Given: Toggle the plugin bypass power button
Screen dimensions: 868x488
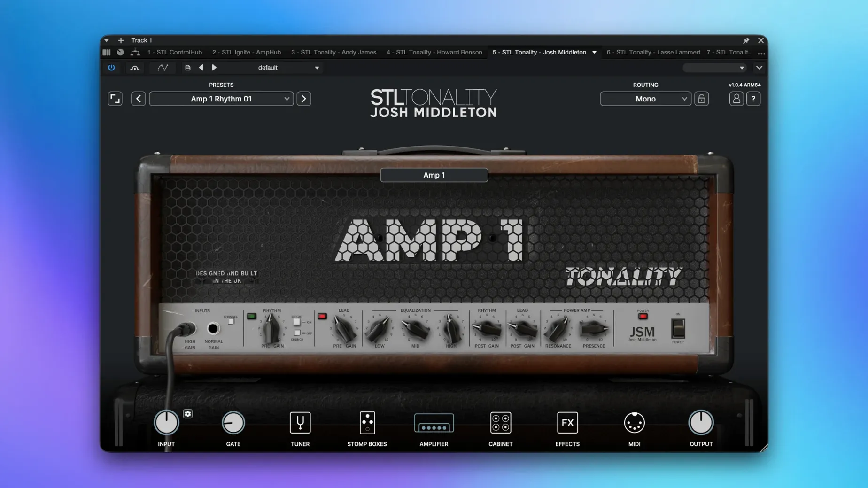Looking at the screenshot, I should coord(111,68).
